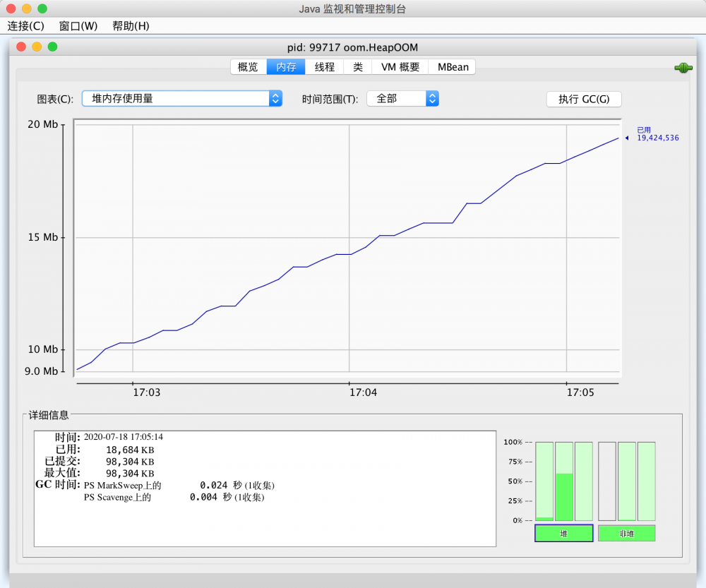
Task: Open the MBean tab
Action: [x=452, y=66]
